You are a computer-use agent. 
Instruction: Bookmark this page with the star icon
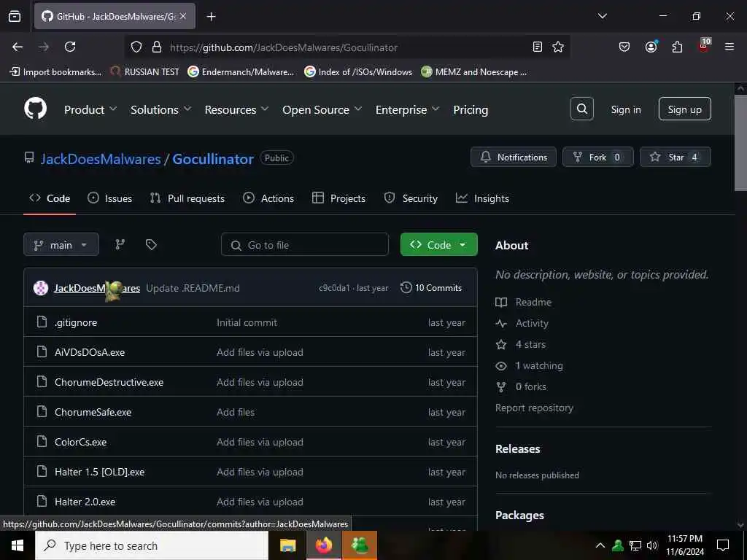558,47
